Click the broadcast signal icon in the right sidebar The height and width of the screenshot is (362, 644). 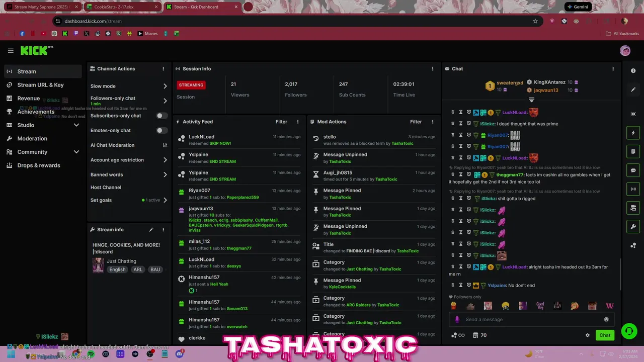633,189
